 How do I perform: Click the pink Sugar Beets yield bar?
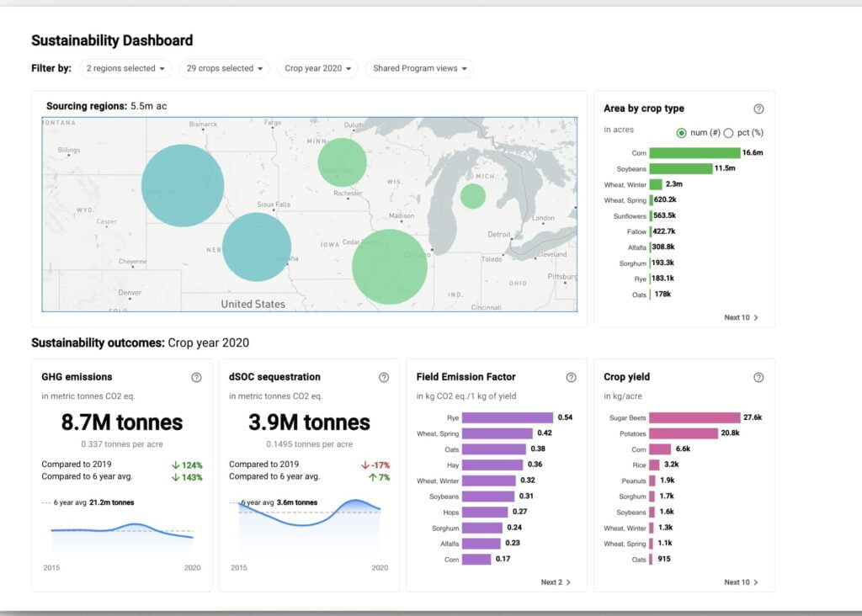coord(694,417)
